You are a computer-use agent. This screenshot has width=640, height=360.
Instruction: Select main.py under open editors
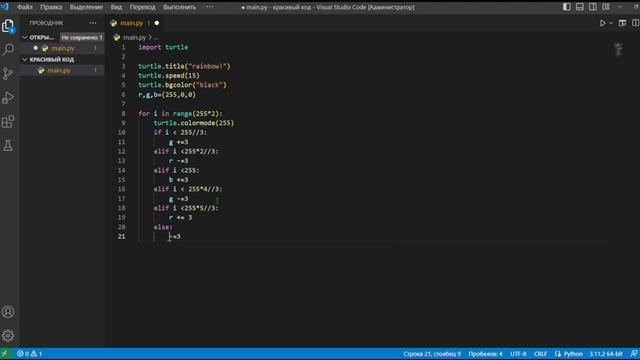click(63, 49)
